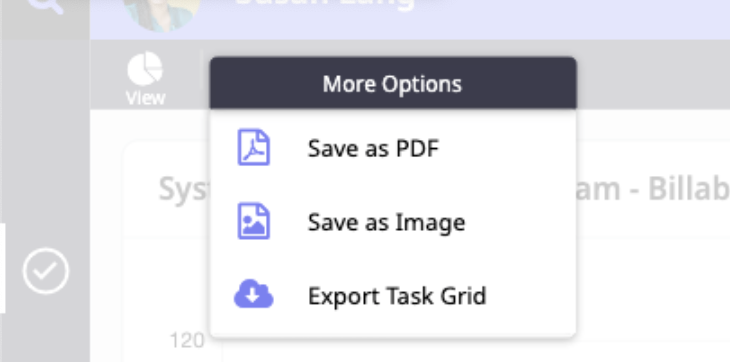Click the 120 axis label on chart
The height and width of the screenshot is (362, 730).
coord(187,341)
